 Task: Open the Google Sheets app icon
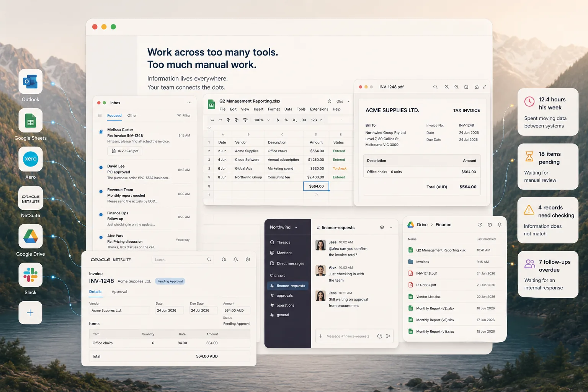[31, 121]
